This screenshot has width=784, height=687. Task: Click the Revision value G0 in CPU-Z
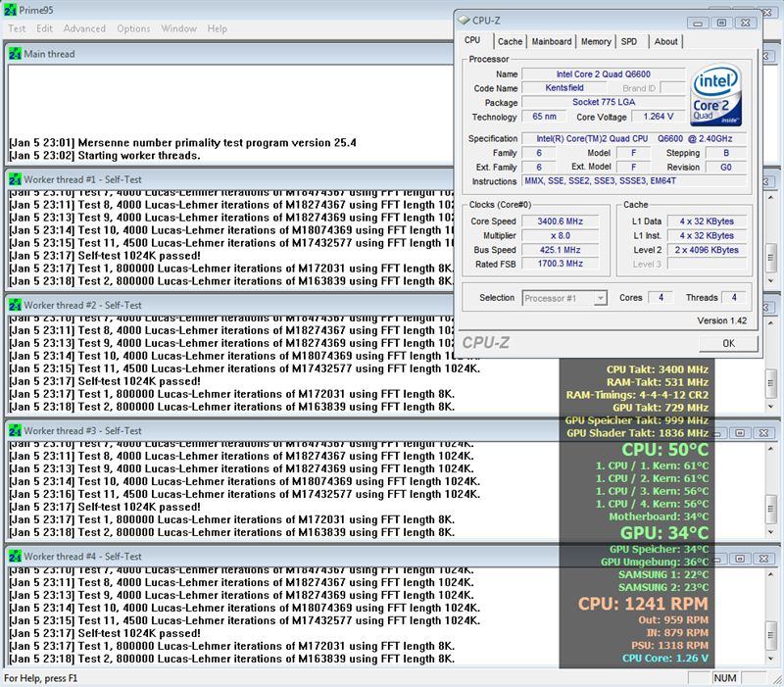pos(725,167)
